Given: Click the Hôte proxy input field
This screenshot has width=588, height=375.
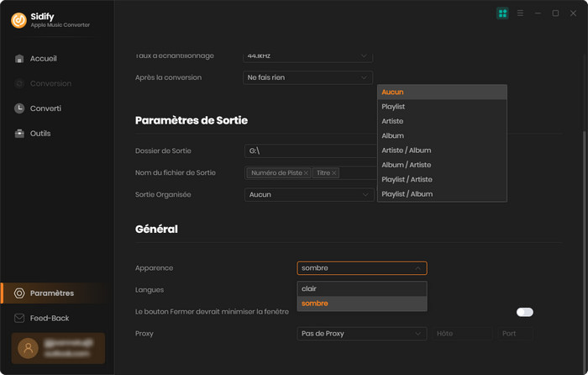Looking at the screenshot, I should [461, 334].
